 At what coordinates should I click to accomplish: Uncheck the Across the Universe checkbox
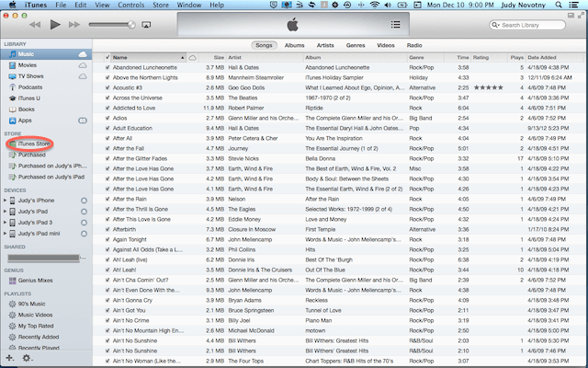[x=107, y=98]
